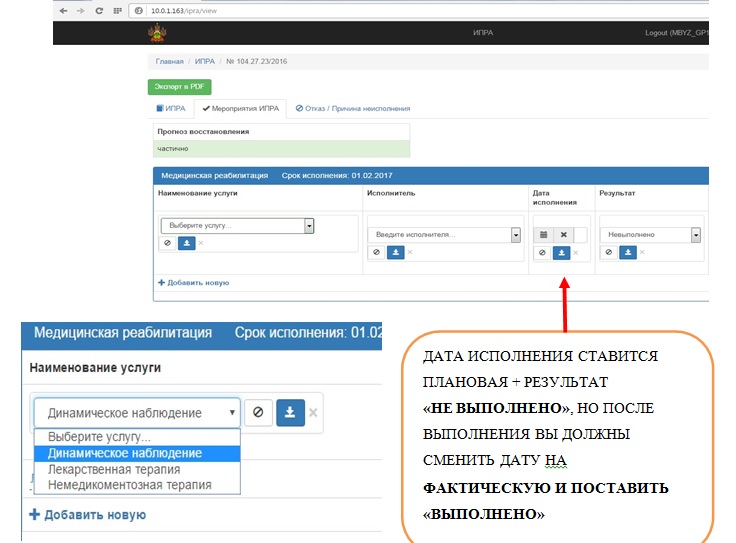Click blue save icon beside Динамическое наблюдение dropdown
This screenshot has width=736, height=543.
[290, 412]
